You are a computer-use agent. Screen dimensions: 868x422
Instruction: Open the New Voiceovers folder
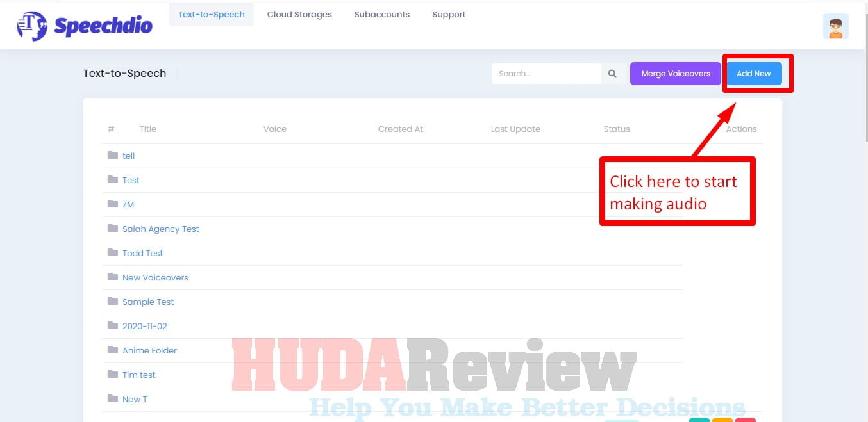tap(155, 277)
